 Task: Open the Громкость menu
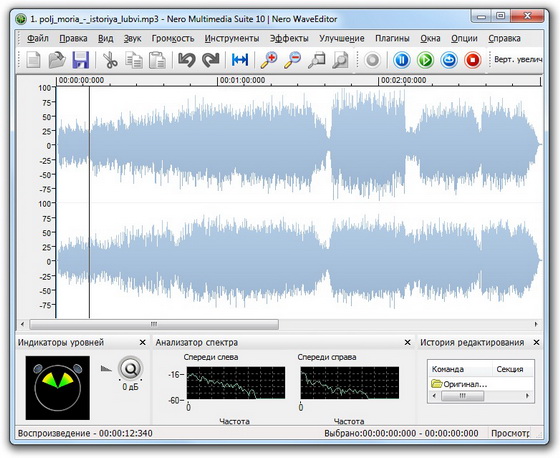click(x=173, y=38)
